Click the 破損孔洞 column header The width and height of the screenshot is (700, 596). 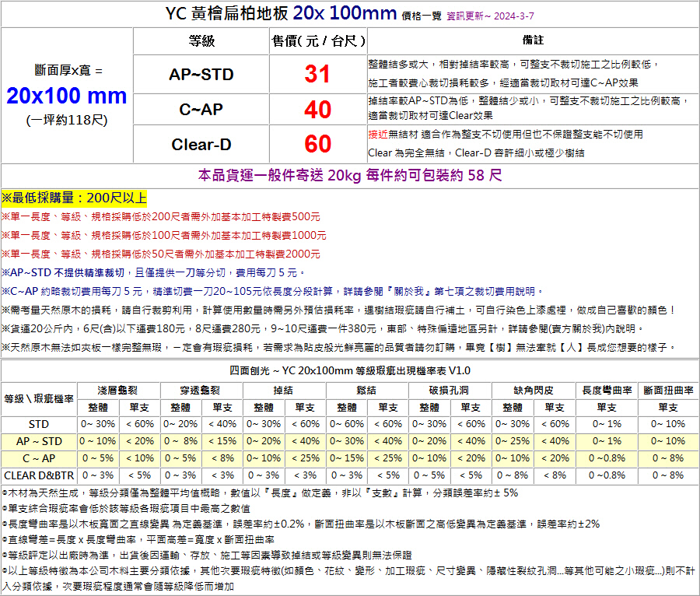[x=449, y=389]
